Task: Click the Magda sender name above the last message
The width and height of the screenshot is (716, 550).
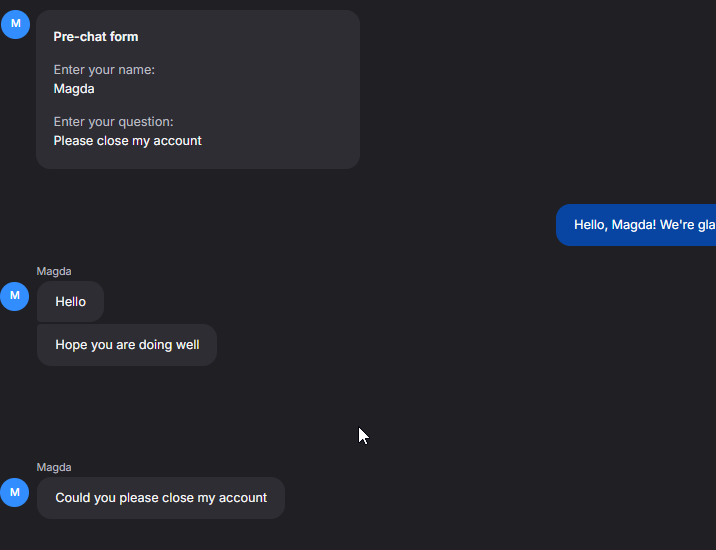Action: (54, 467)
